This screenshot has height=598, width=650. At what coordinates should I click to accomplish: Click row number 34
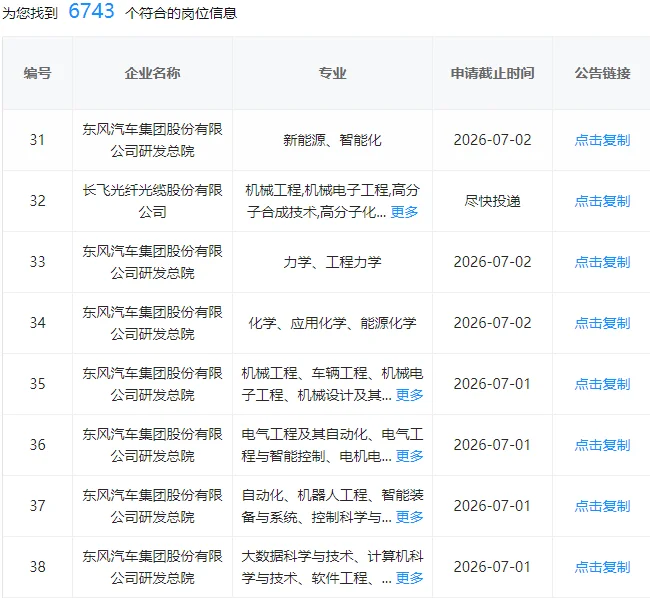[37, 323]
